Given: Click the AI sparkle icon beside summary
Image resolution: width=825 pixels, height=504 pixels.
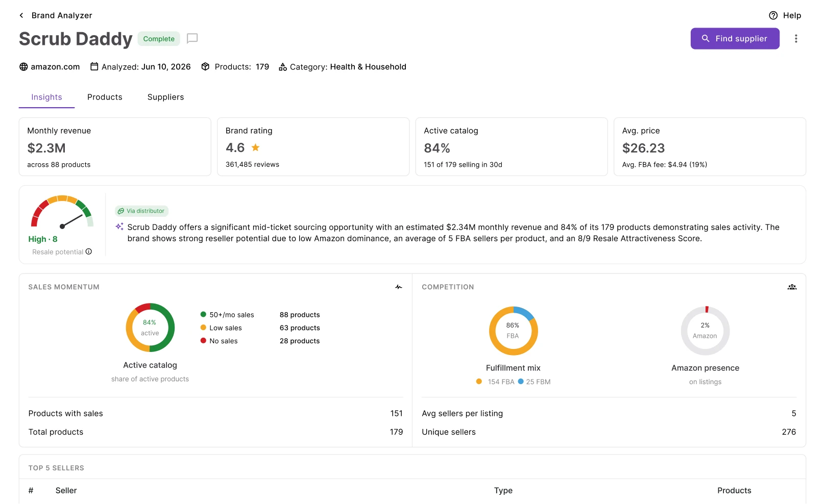Looking at the screenshot, I should tap(119, 226).
